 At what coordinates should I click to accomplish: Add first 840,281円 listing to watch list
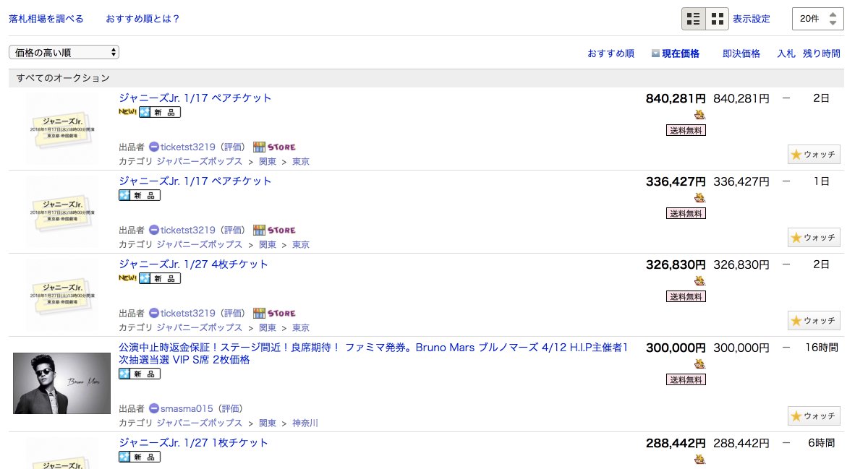click(x=814, y=155)
